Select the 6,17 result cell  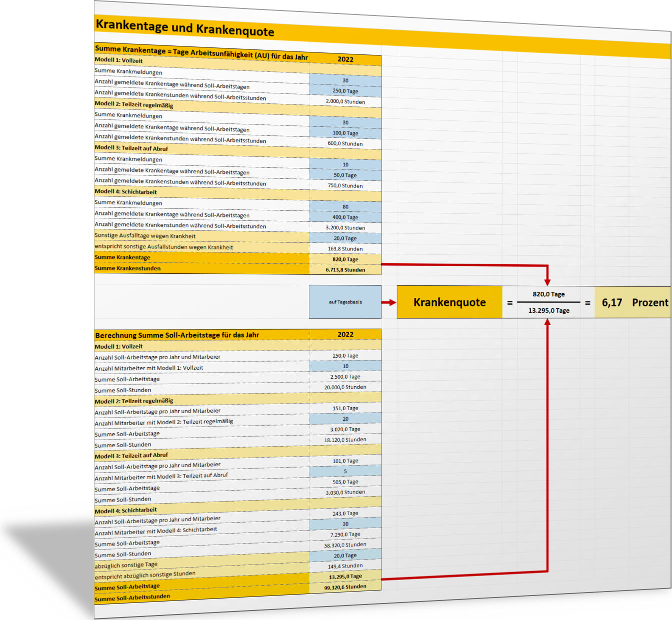(612, 302)
